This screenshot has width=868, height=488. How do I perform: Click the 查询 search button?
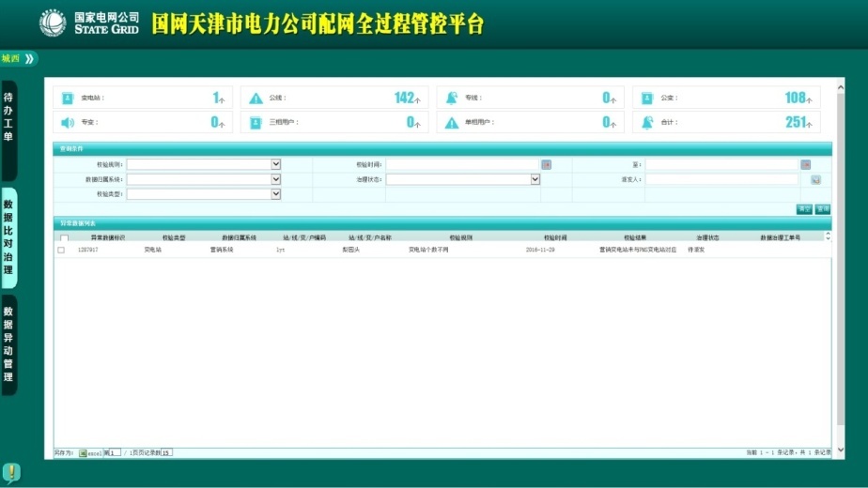tap(823, 209)
